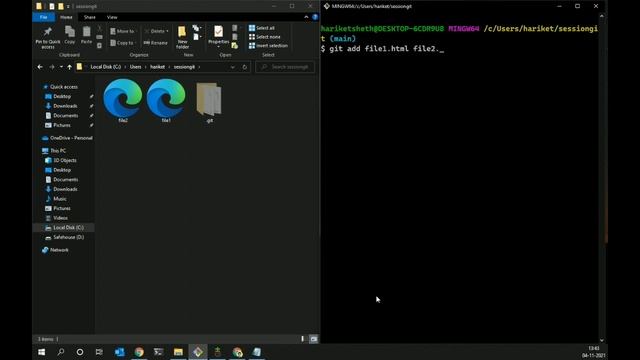Open the File tab in Explorer
This screenshot has width=640, height=360.
pos(44,17)
